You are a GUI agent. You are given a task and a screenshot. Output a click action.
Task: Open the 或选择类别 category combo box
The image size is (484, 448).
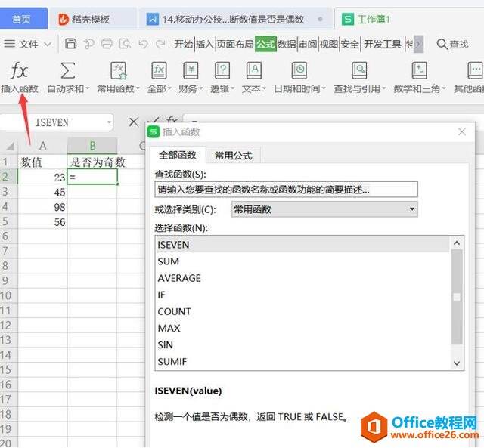click(x=324, y=209)
